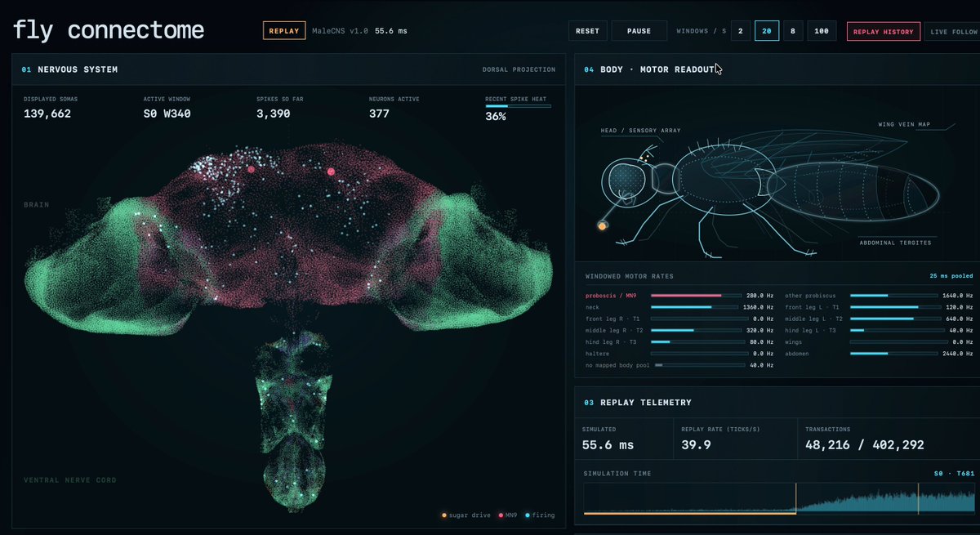
Task: Click the sugar drive legend dot
Action: [444, 515]
